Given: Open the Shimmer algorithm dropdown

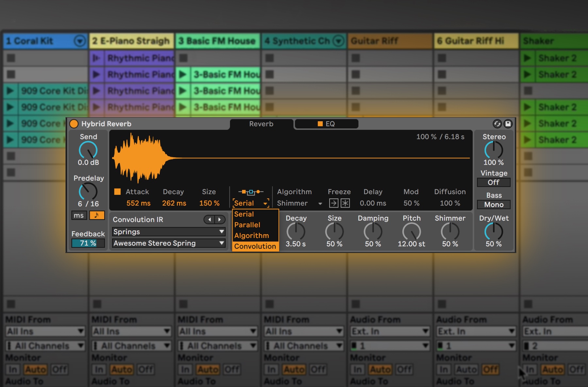Looking at the screenshot, I should pyautogui.click(x=300, y=203).
